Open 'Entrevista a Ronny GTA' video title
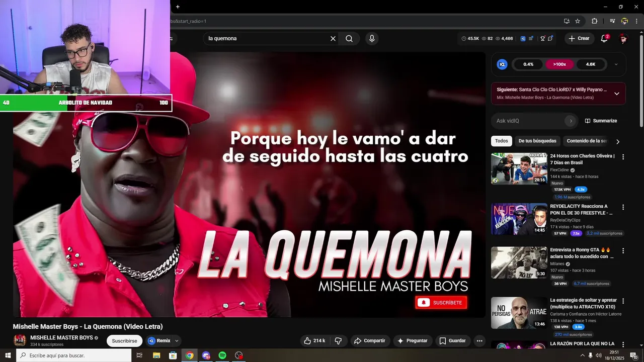Screen dimensions: 644x362 click(x=582, y=253)
